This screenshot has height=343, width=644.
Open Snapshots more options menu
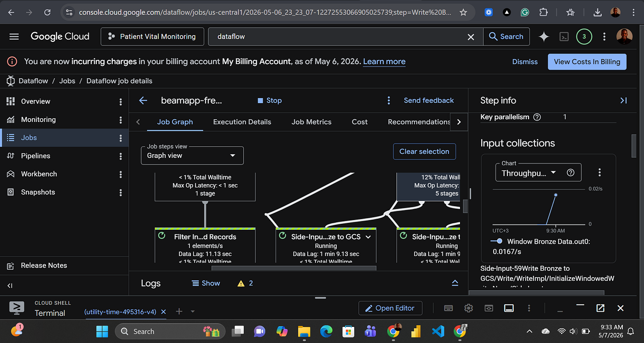click(121, 192)
